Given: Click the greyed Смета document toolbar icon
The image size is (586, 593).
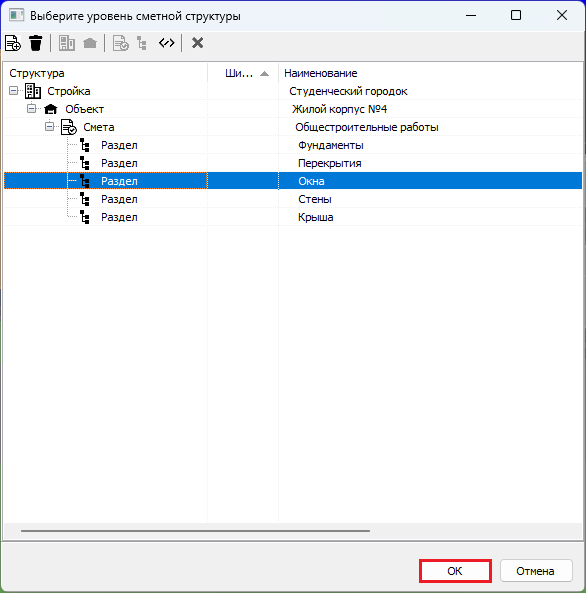Looking at the screenshot, I should (x=121, y=43).
